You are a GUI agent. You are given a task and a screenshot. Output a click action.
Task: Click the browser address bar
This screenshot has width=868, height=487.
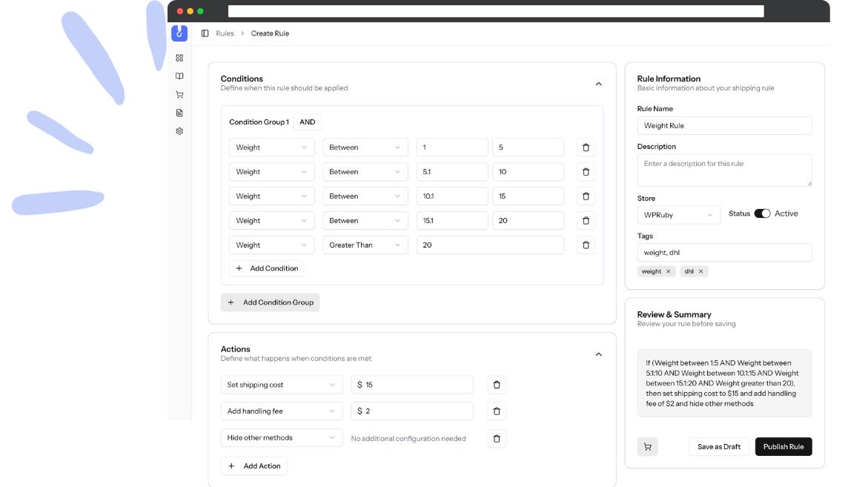click(x=496, y=11)
